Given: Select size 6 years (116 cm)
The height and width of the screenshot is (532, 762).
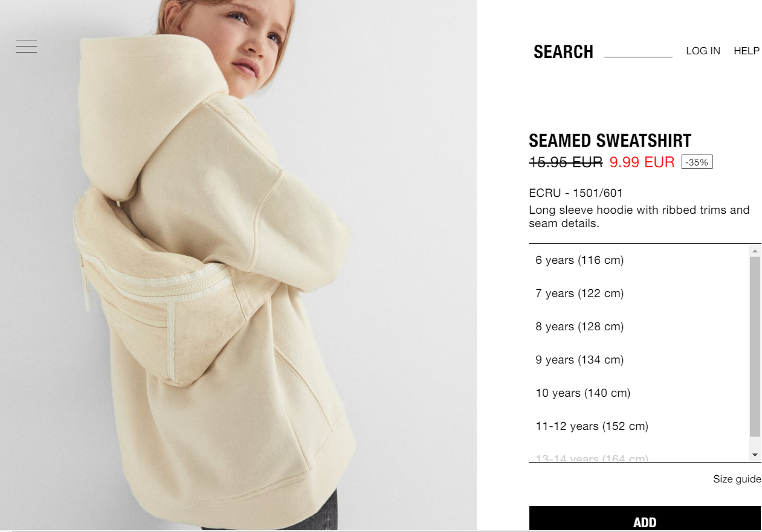Looking at the screenshot, I should 639,260.
